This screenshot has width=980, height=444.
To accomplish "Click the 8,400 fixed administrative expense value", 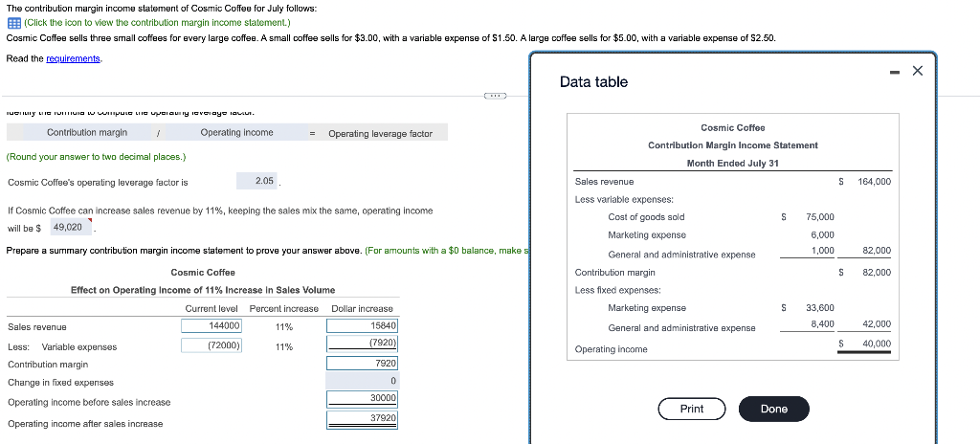I will tap(822, 323).
